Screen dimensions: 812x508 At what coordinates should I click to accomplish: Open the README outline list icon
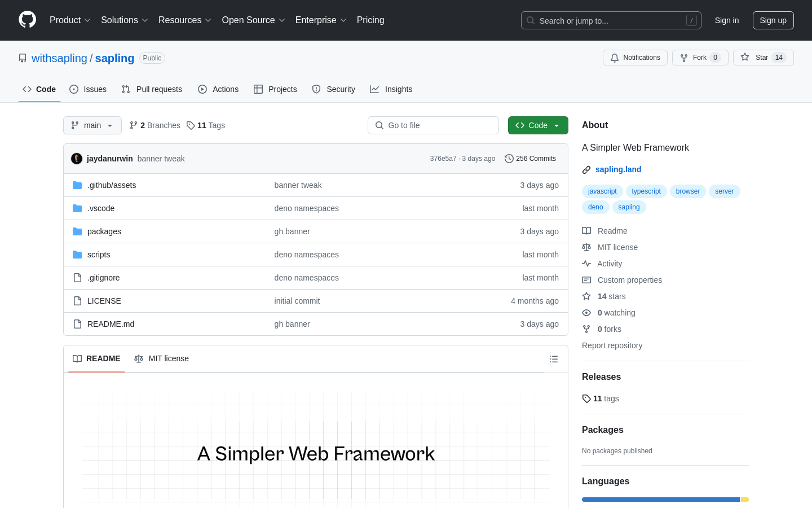point(554,359)
